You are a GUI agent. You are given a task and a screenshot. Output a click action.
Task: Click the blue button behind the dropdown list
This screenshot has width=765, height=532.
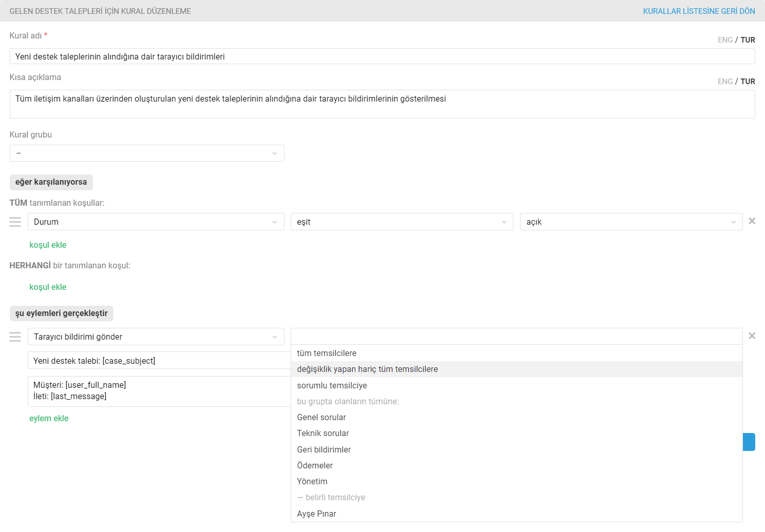(749, 442)
